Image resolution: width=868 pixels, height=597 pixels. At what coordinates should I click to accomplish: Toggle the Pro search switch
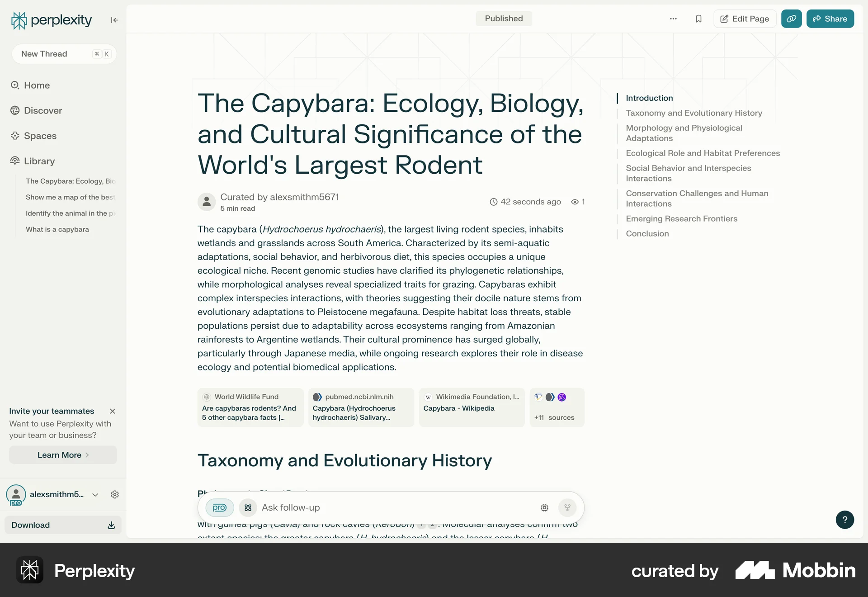click(220, 507)
